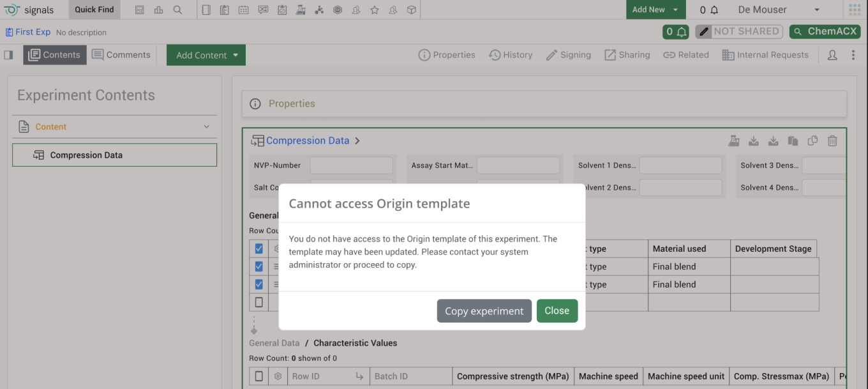
Task: Click the Close button in the dialog
Action: pos(557,310)
